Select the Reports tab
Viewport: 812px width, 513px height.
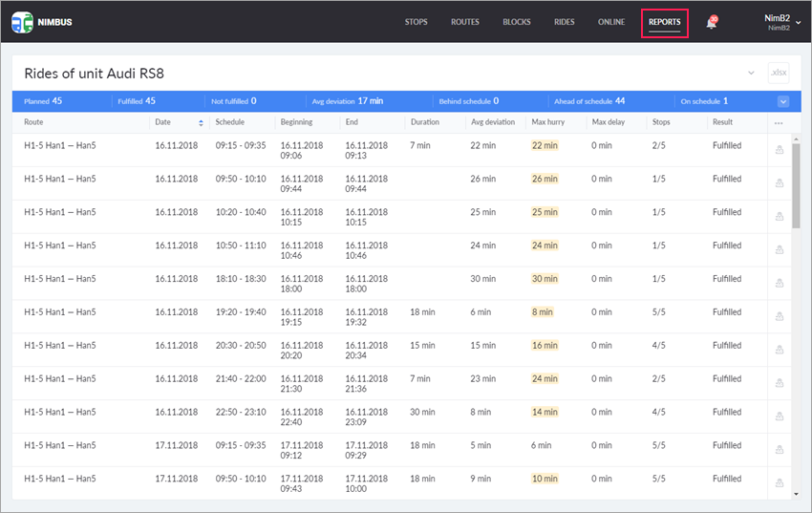[x=664, y=22]
